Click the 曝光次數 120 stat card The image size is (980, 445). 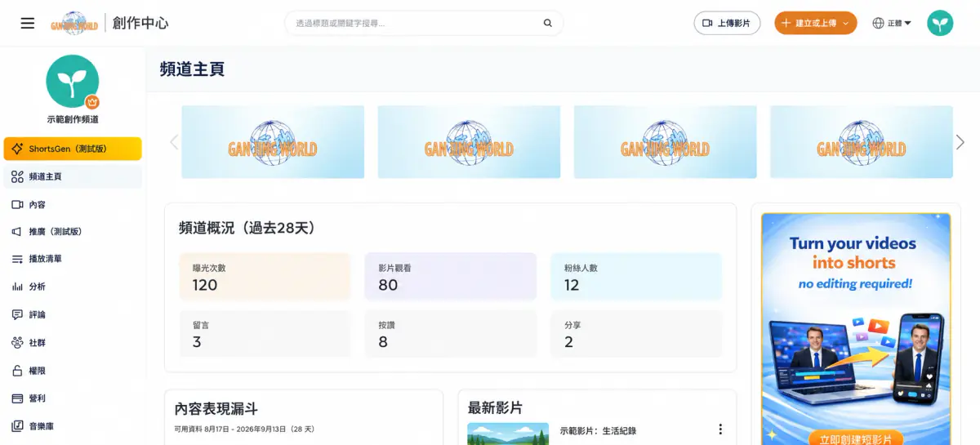(x=265, y=277)
